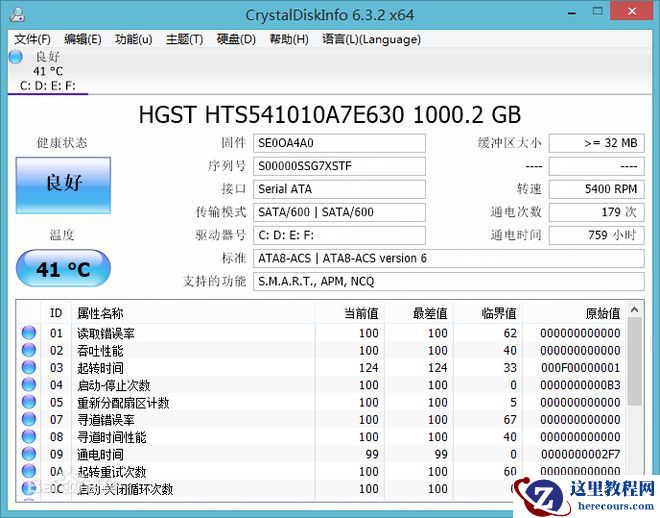Click status orb of row 03 起转时间

point(29,367)
